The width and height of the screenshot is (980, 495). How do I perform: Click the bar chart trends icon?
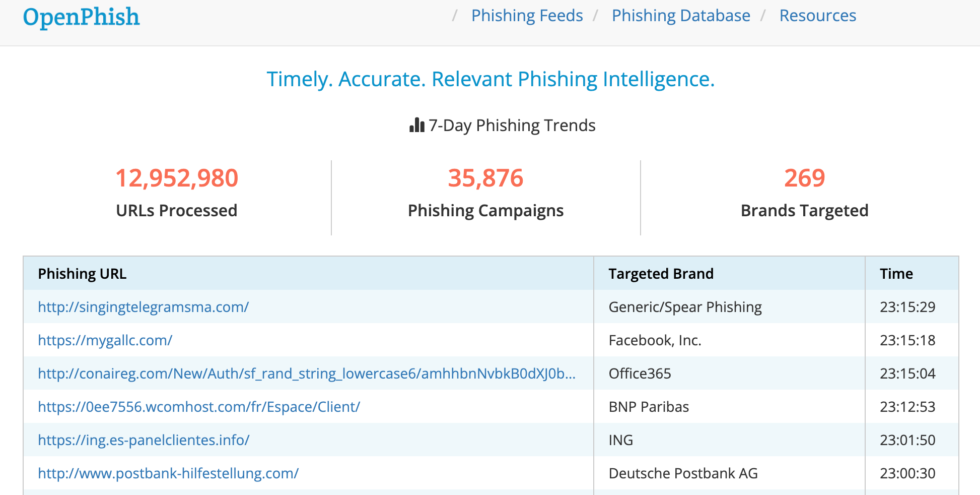(417, 125)
